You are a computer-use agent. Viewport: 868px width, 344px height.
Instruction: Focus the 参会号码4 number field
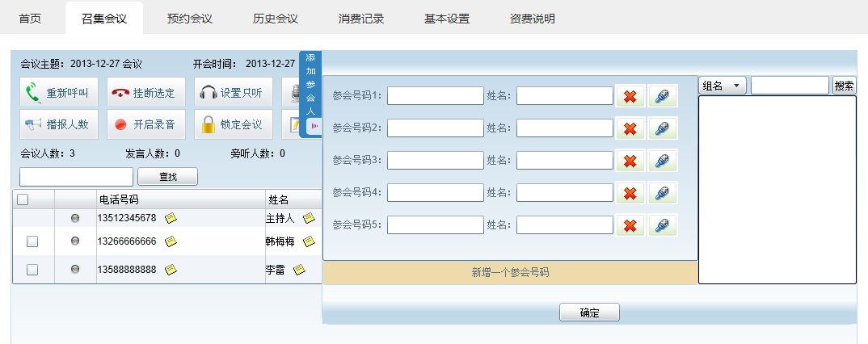click(x=436, y=192)
